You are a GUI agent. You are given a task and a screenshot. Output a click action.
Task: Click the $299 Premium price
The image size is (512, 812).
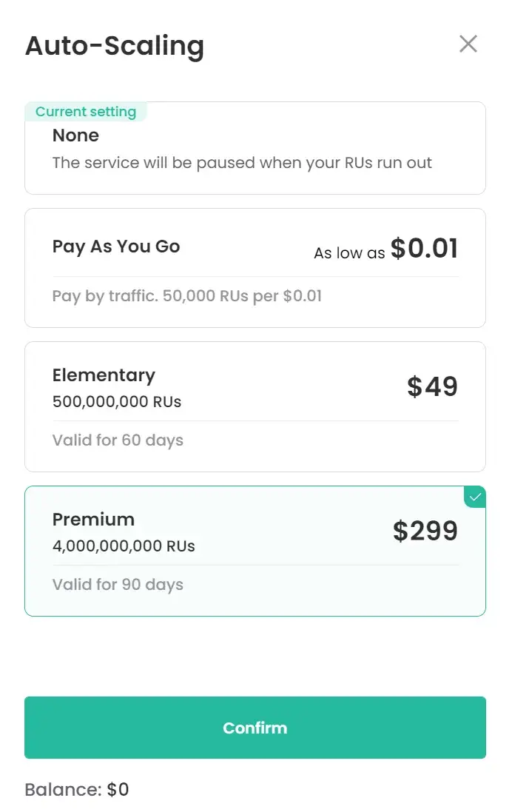pos(425,531)
